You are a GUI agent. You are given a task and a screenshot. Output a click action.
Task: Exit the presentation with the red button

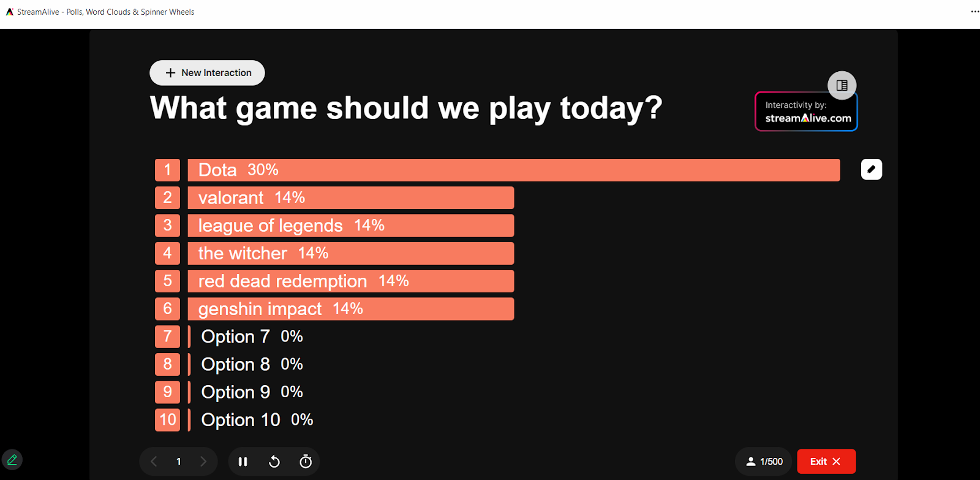tap(826, 462)
